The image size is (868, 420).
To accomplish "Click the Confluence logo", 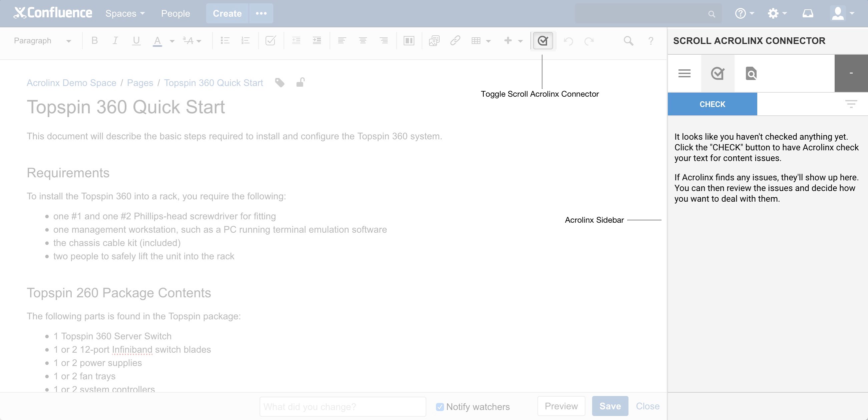I will click(x=53, y=13).
